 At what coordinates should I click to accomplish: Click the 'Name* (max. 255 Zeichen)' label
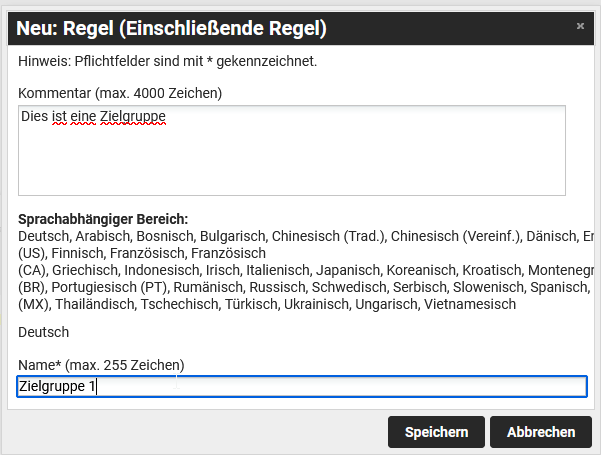click(101, 364)
